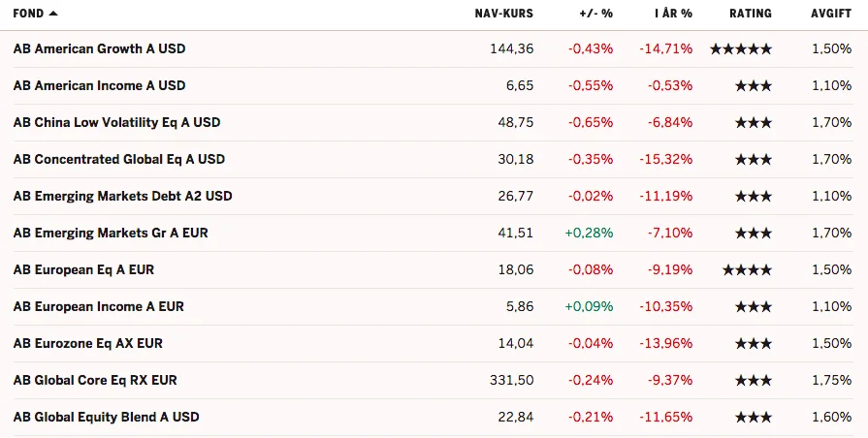The height and width of the screenshot is (438, 868).
Task: Open AB Eurozone Eq AX EUR fund
Action: [88, 343]
